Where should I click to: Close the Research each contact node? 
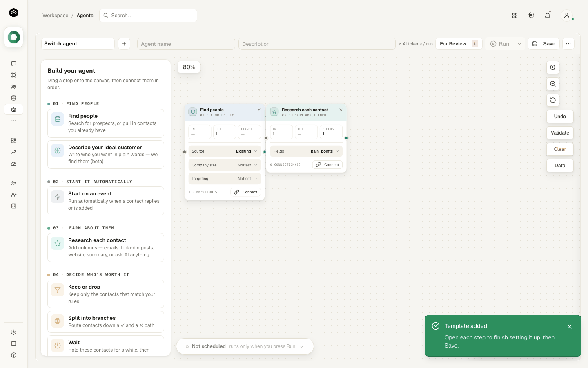341,110
